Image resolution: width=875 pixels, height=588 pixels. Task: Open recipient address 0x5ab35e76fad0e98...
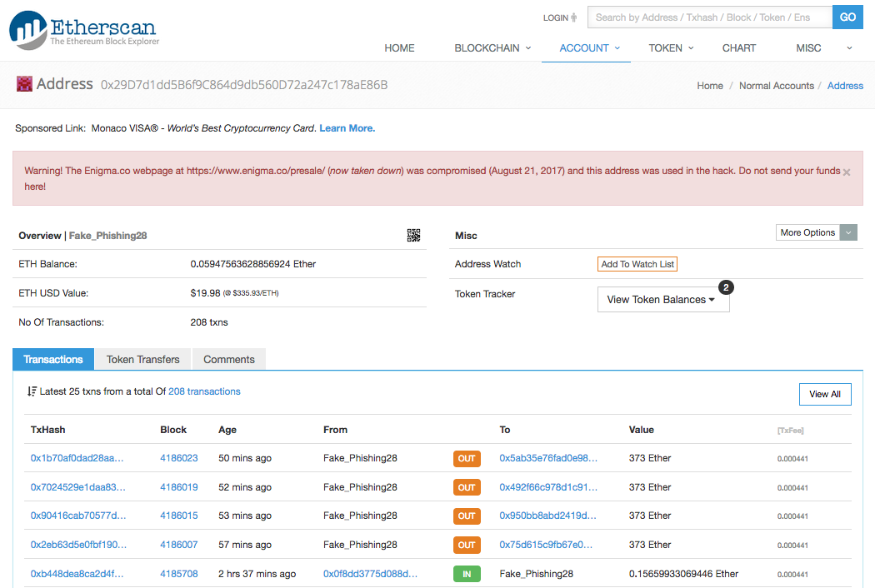(548, 458)
